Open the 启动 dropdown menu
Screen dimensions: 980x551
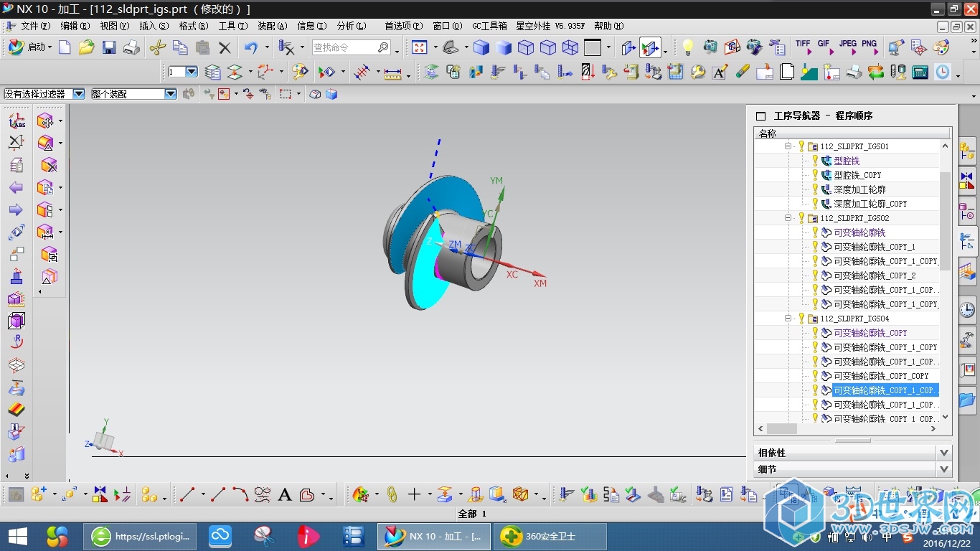click(x=30, y=47)
